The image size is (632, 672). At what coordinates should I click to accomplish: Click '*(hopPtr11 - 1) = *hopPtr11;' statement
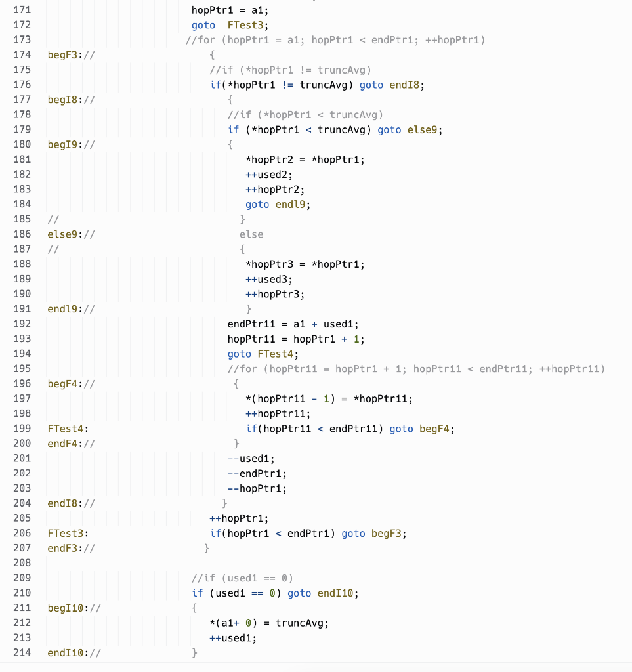click(329, 399)
